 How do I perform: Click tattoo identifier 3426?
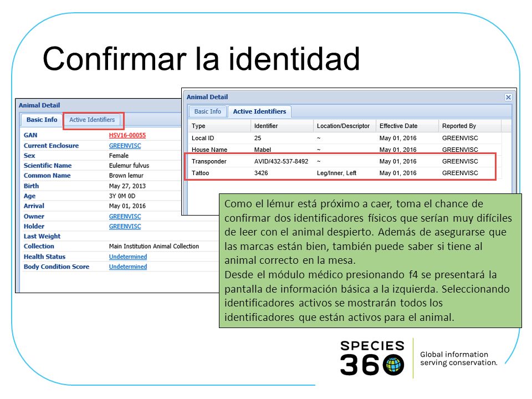261,173
